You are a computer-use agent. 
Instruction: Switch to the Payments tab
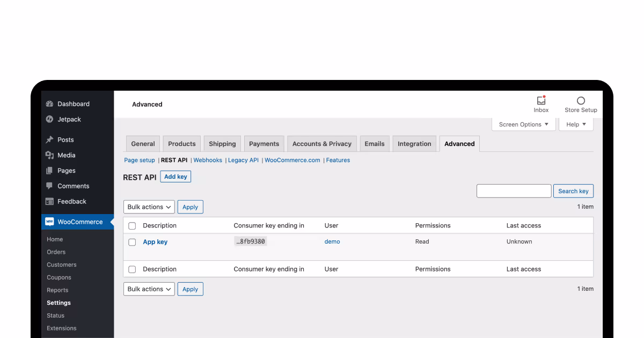264,144
